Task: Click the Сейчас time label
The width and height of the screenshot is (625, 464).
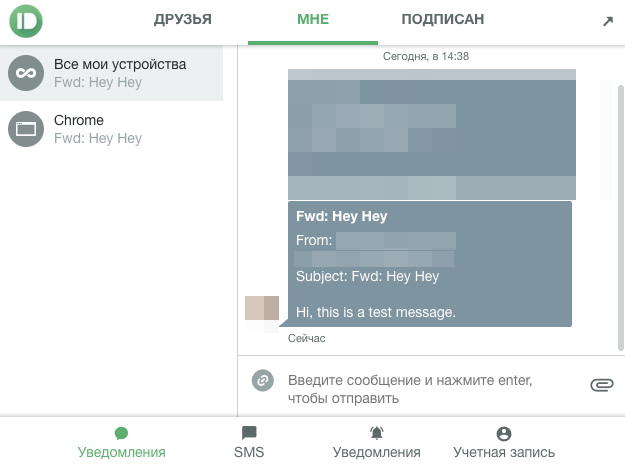Action: point(307,338)
